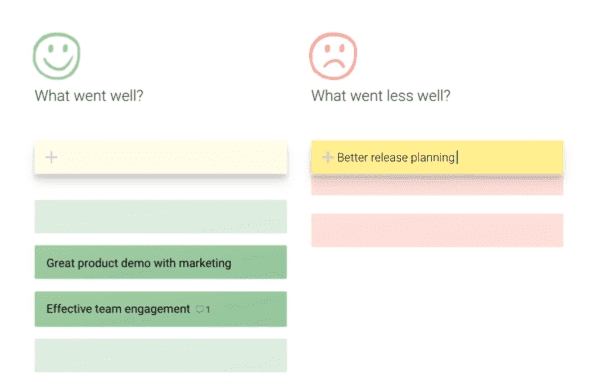Image resolution: width=600 pixels, height=384 pixels.
Task: Open comments icon on Effective team engagement
Action: [x=199, y=309]
